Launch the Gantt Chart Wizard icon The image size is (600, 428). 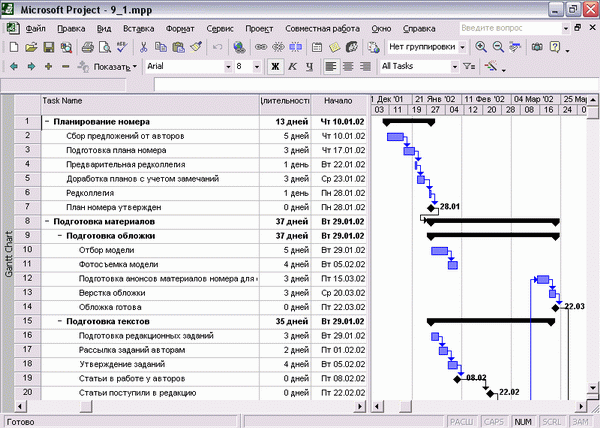pos(491,66)
